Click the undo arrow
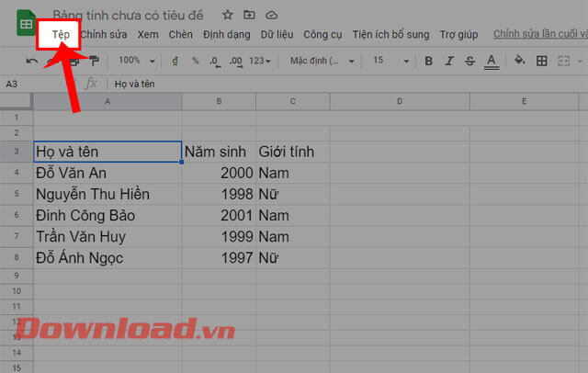 point(32,61)
